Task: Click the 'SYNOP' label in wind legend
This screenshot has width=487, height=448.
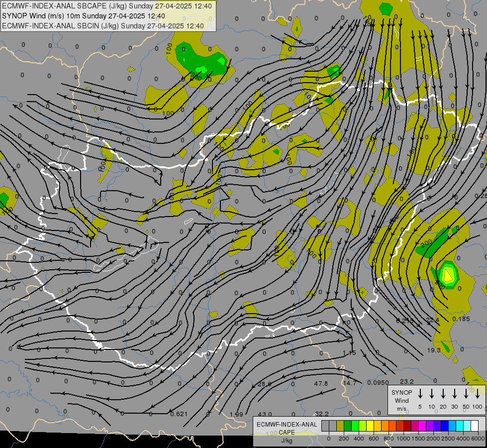Action: click(x=401, y=392)
